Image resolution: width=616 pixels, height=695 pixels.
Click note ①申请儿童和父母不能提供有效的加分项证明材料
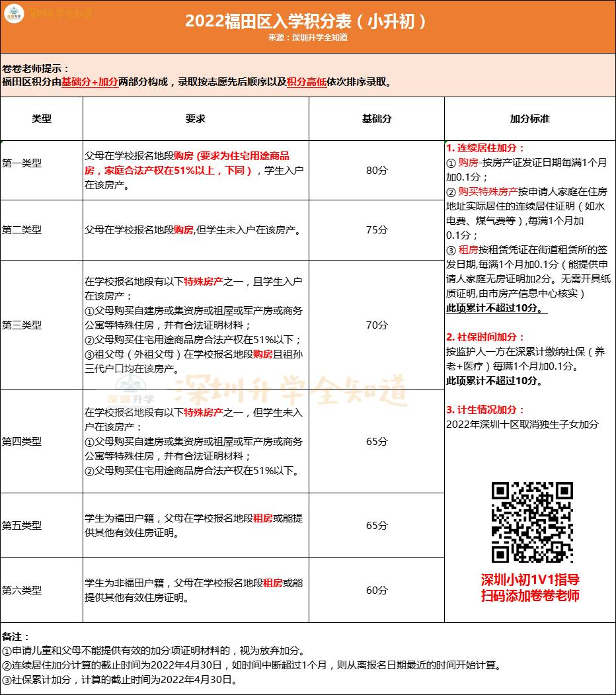(x=154, y=651)
